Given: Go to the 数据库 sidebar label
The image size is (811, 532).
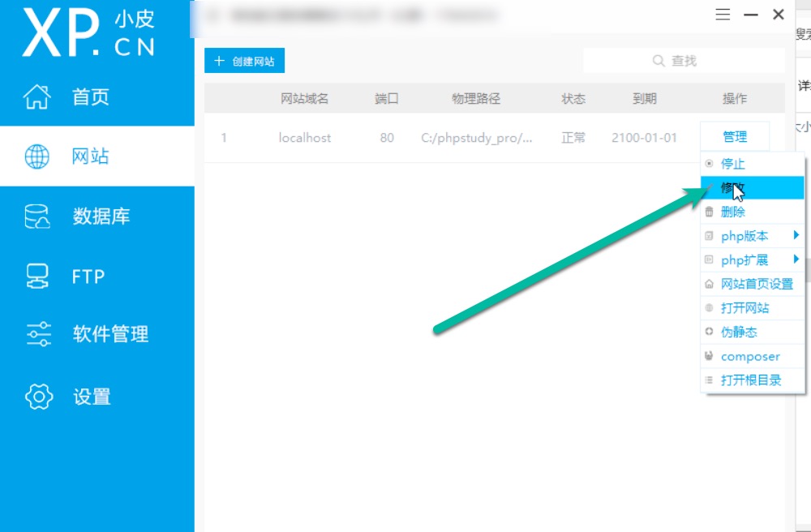Looking at the screenshot, I should point(101,216).
